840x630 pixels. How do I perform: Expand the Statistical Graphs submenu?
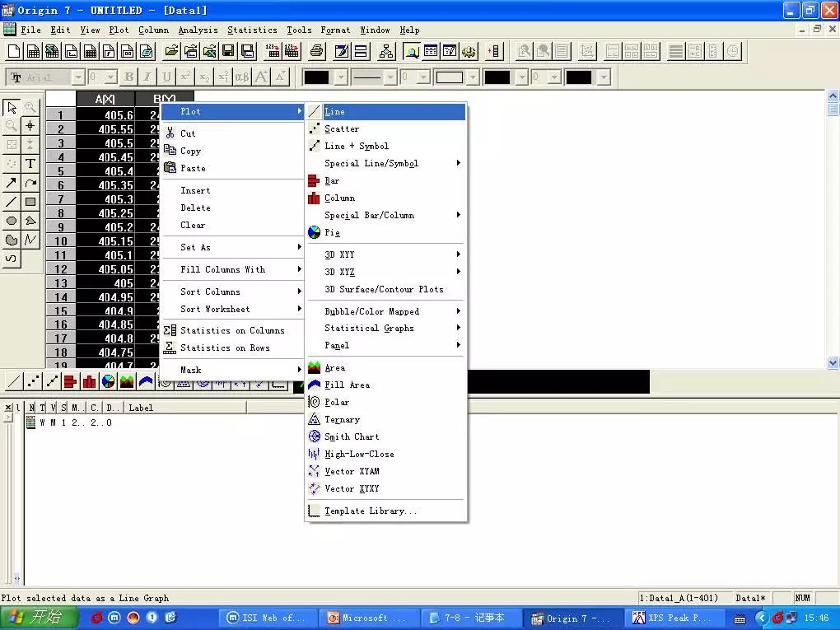(x=385, y=328)
